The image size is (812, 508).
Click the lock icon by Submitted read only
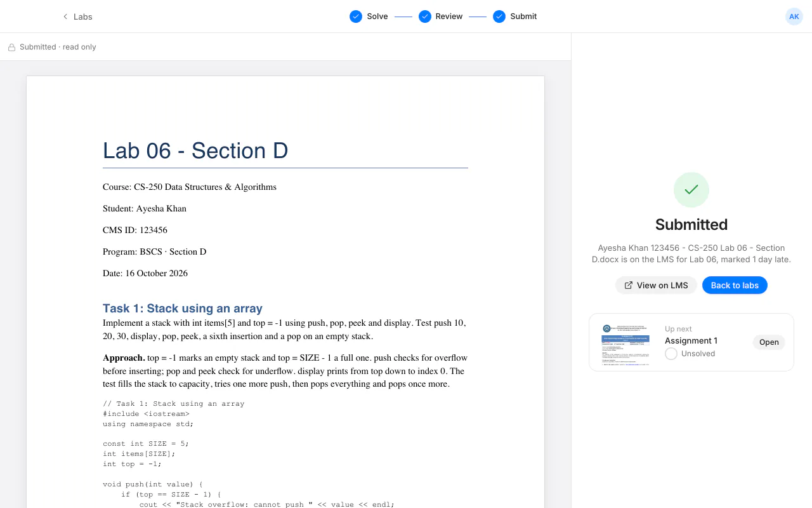coord(11,47)
